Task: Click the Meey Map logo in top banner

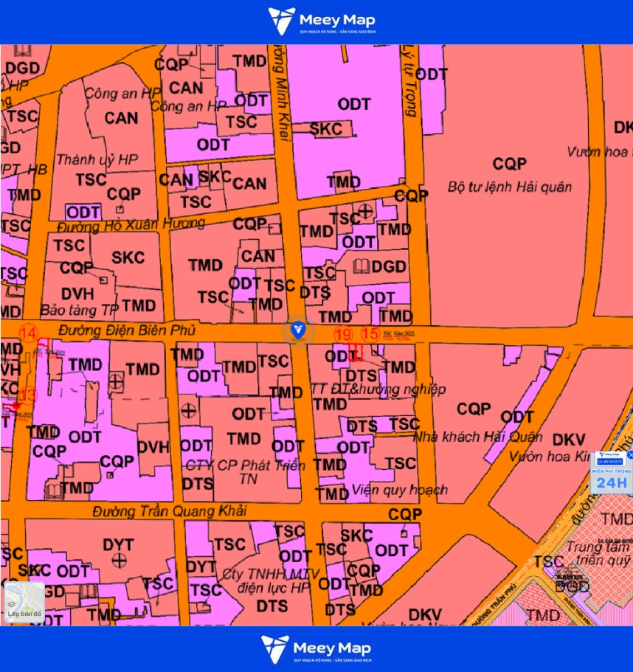Action: 322,21
